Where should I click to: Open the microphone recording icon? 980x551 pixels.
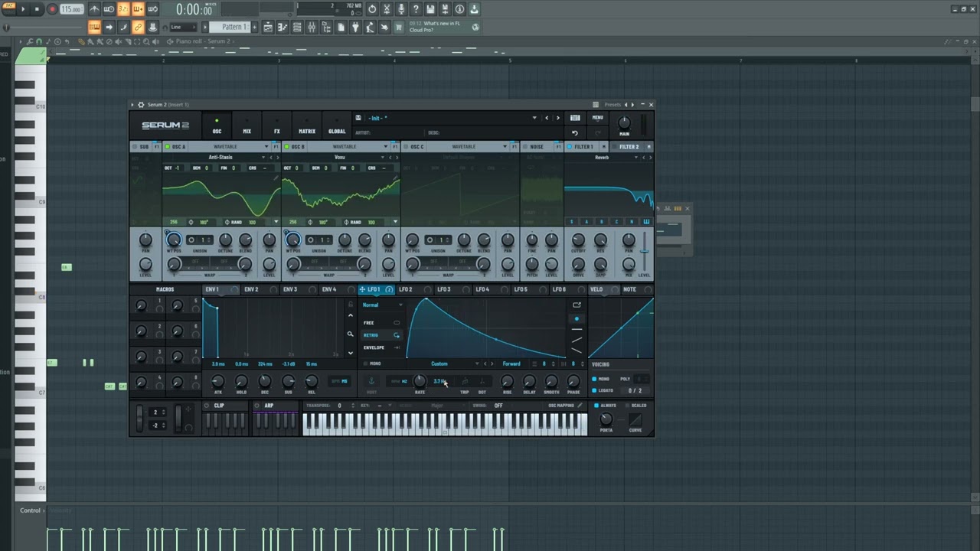[401, 9]
